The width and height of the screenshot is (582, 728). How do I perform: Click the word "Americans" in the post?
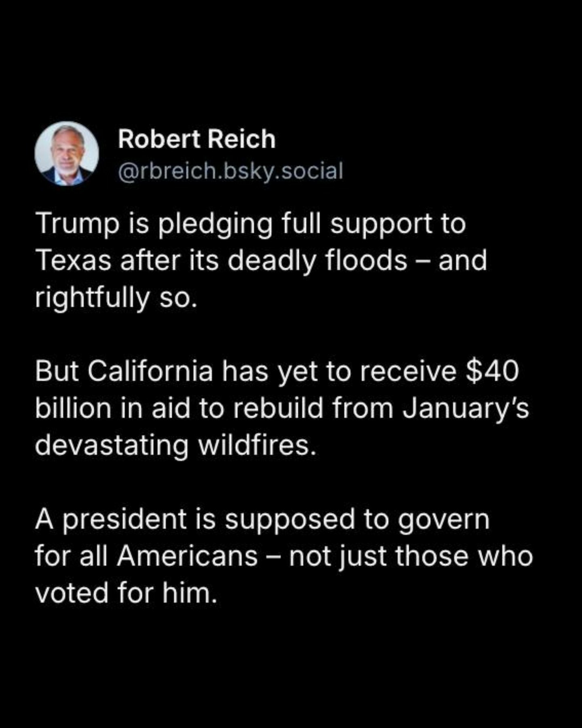(188, 556)
